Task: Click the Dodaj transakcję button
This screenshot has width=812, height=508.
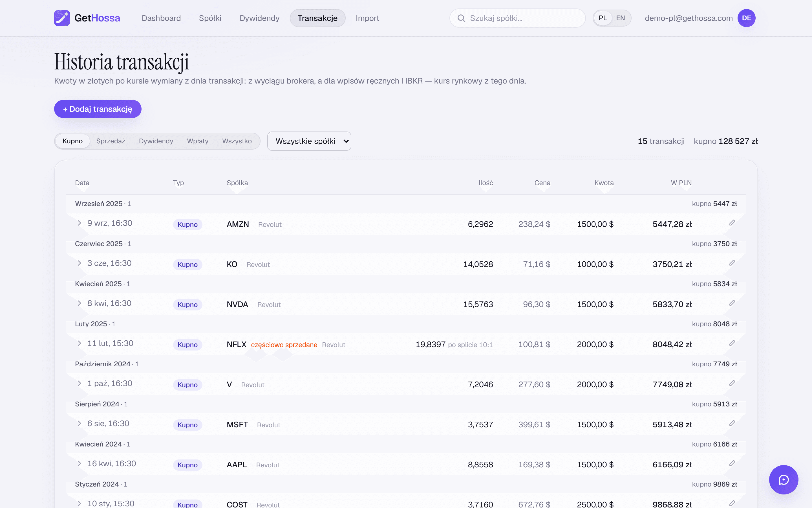Action: [98, 109]
